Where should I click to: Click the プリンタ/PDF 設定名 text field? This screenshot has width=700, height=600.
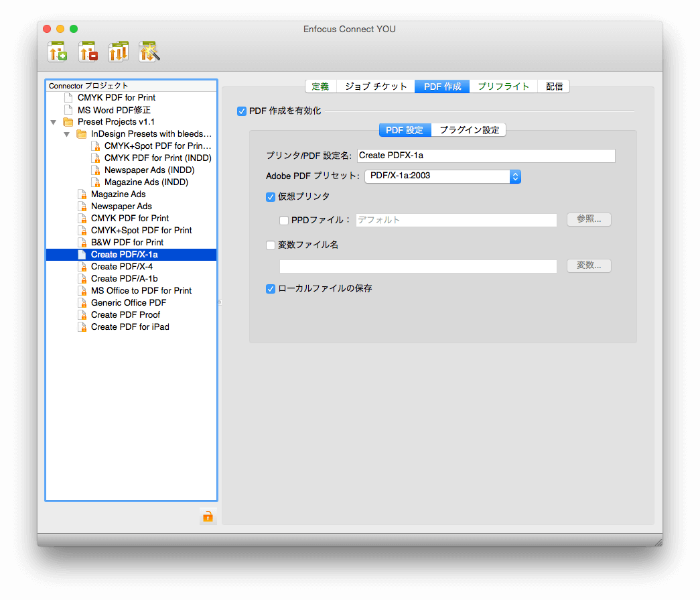pyautogui.click(x=486, y=156)
